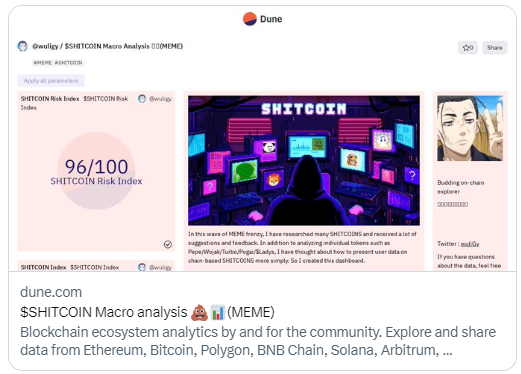521x374 pixels.
Task: Open the @wuligy author avatar at top
Action: pos(23,46)
